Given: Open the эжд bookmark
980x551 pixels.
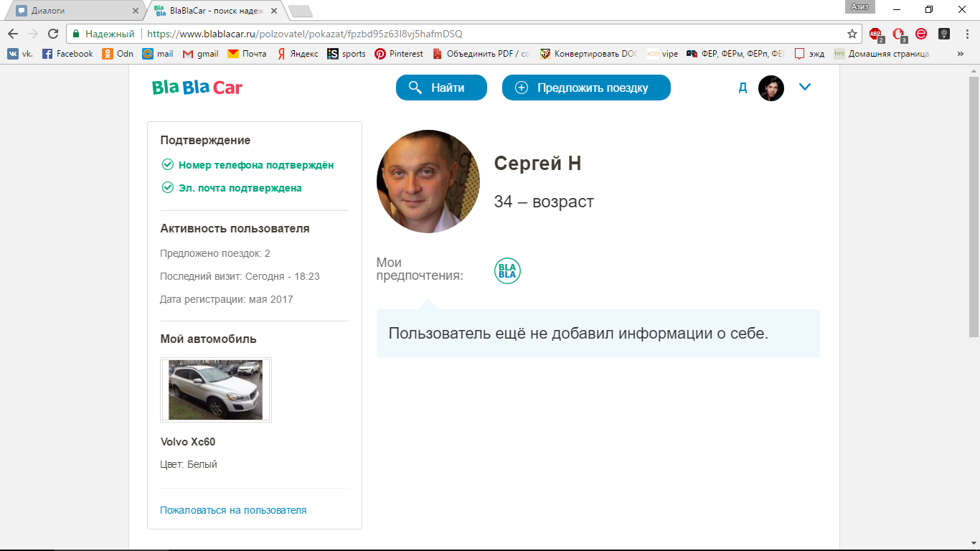Looking at the screenshot, I should click(x=810, y=54).
